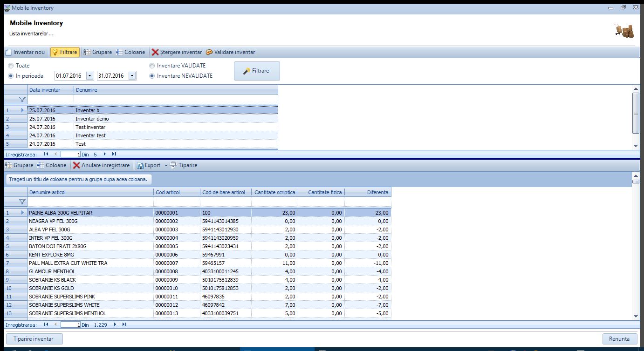
Task: Click scroll-up arrow of upper list scrollbar
Action: click(x=636, y=88)
